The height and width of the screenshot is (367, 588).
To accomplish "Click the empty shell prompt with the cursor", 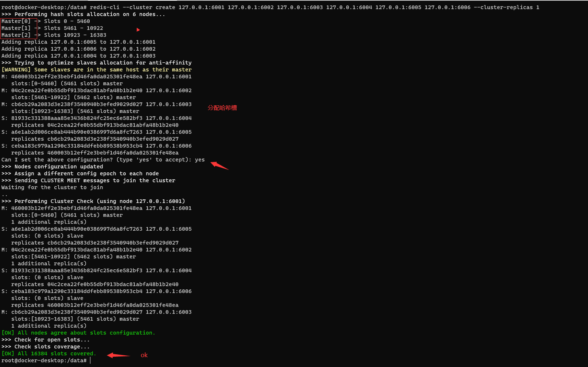I will [x=46, y=360].
